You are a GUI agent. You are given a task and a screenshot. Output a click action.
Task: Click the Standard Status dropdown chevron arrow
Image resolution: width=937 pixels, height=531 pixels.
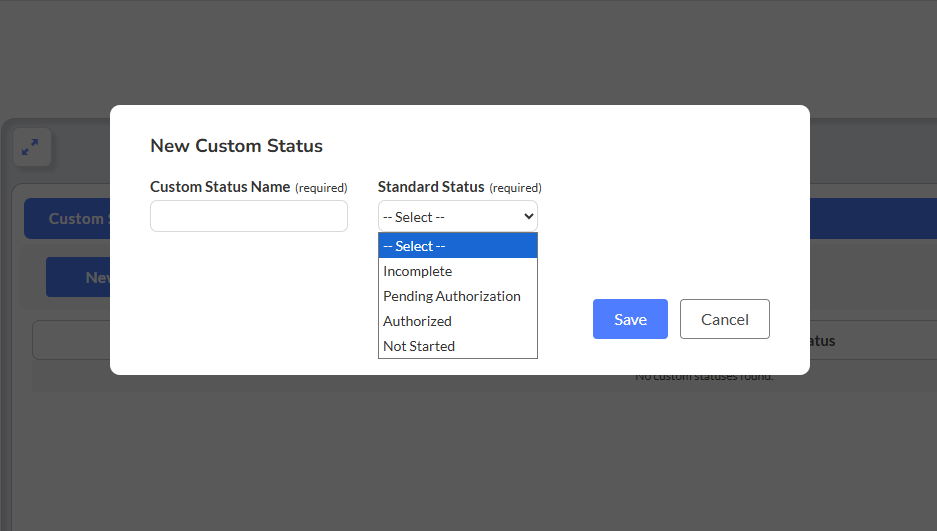pos(529,216)
